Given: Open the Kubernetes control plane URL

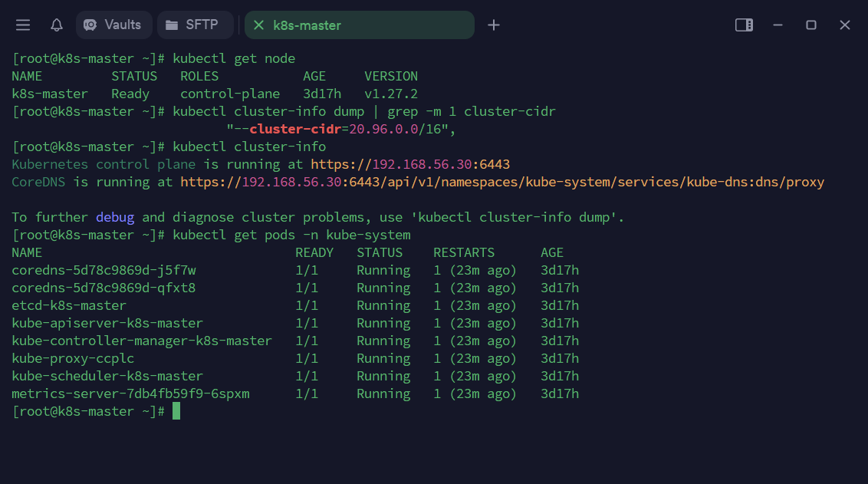Looking at the screenshot, I should click(x=410, y=164).
